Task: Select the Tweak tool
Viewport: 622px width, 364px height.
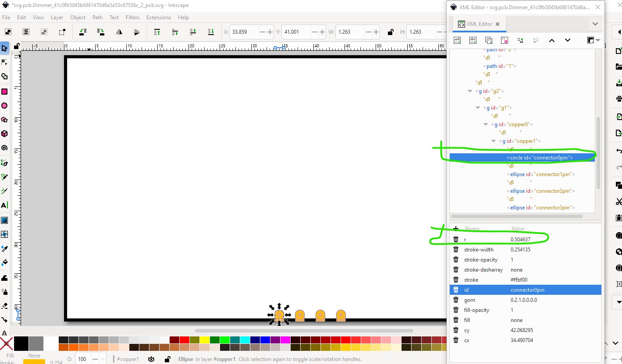Action: point(4,278)
